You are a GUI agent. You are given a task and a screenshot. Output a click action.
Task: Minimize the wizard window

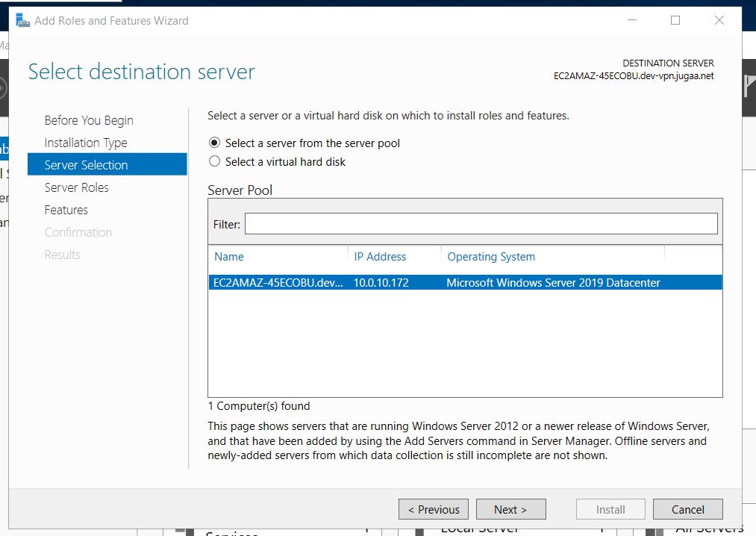tap(631, 21)
